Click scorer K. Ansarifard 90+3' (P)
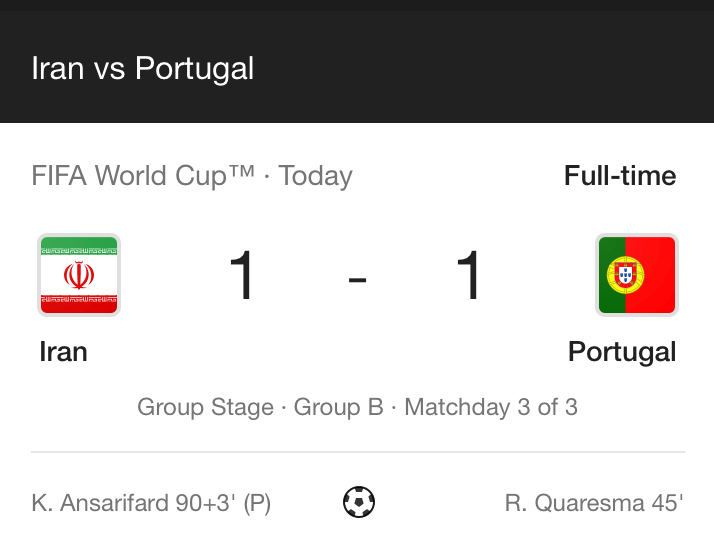The width and height of the screenshot is (714, 560). point(151,503)
